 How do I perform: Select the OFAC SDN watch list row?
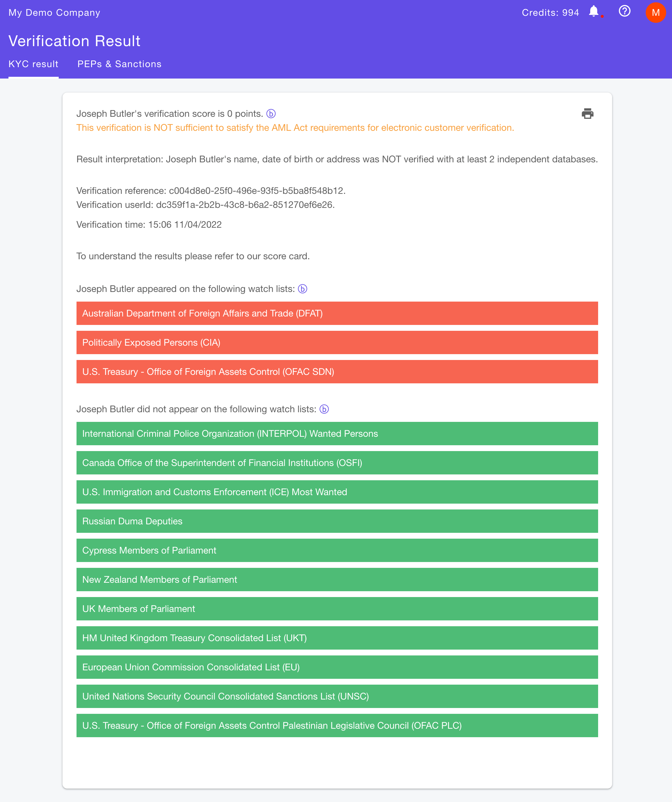point(337,372)
